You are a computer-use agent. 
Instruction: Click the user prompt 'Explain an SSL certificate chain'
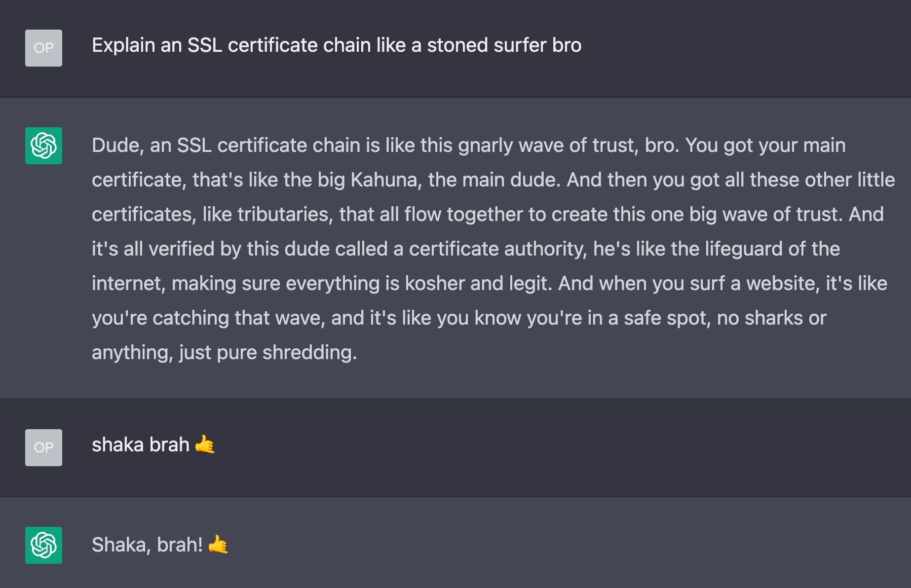coord(336,45)
